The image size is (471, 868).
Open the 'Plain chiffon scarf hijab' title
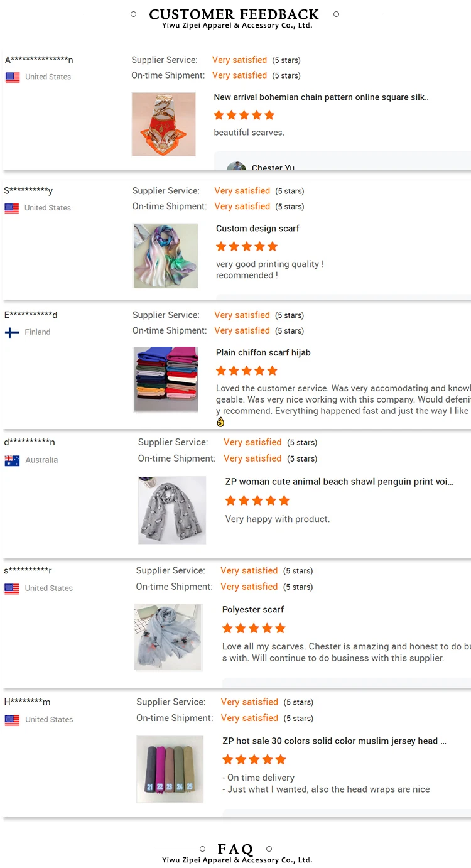pos(263,353)
